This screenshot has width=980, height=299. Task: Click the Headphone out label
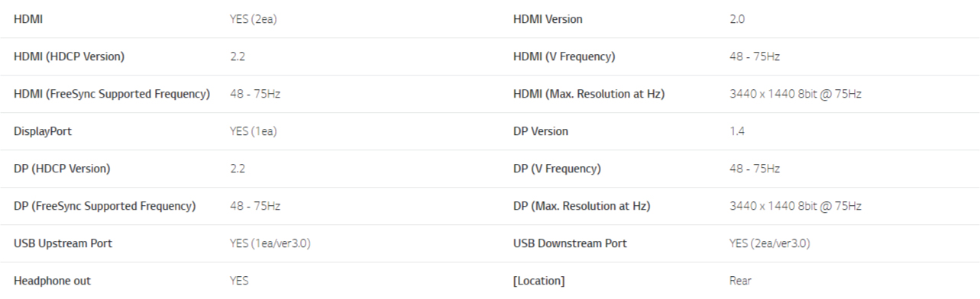coord(52,281)
